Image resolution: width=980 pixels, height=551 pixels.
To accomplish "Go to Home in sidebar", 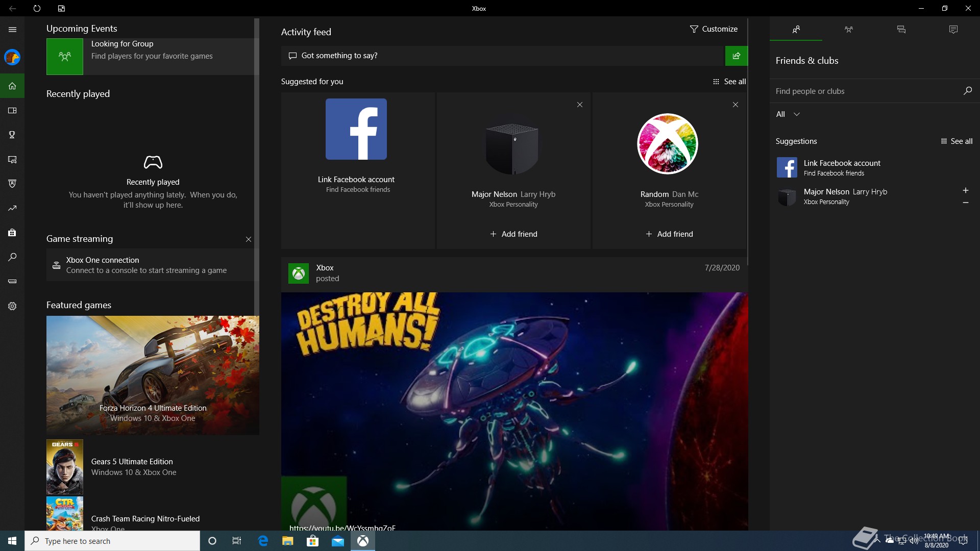I will [12, 86].
